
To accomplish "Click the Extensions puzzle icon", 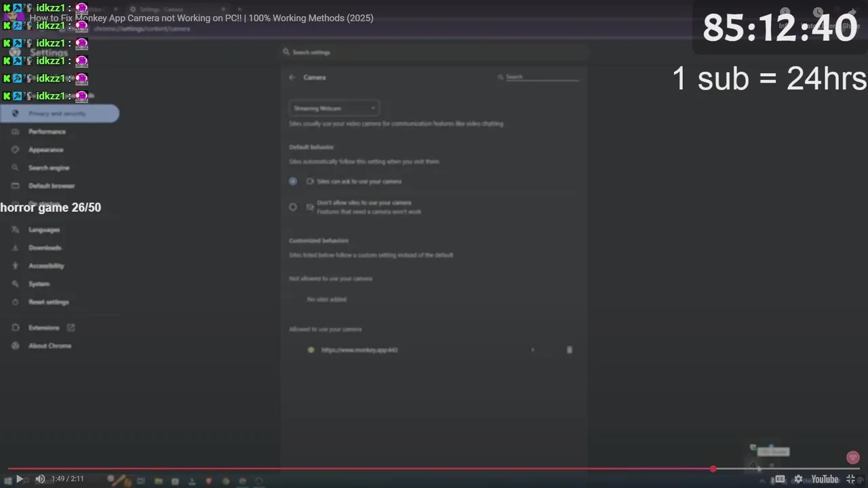I will [16, 328].
